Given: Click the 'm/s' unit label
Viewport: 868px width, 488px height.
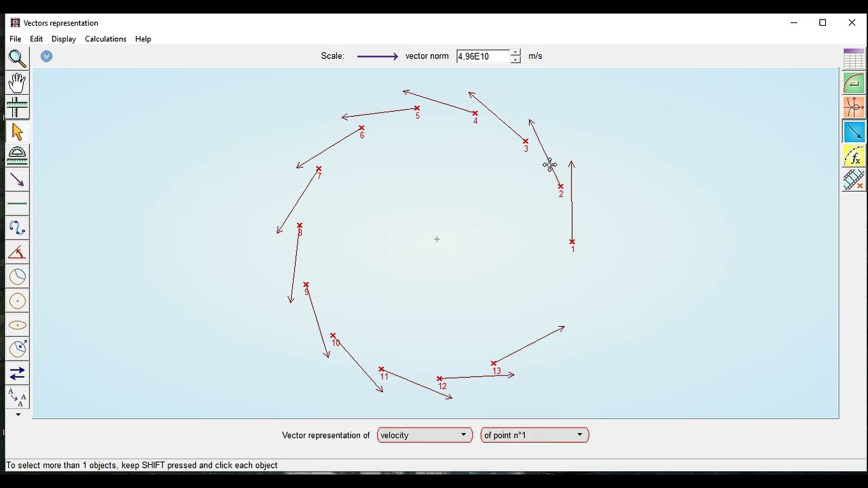Looking at the screenshot, I should [535, 56].
